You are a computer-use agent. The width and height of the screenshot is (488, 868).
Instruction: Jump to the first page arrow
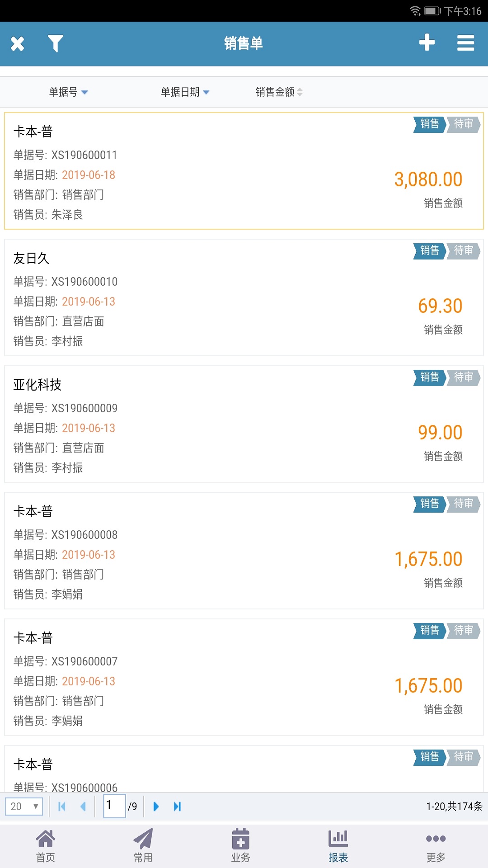[x=62, y=806]
